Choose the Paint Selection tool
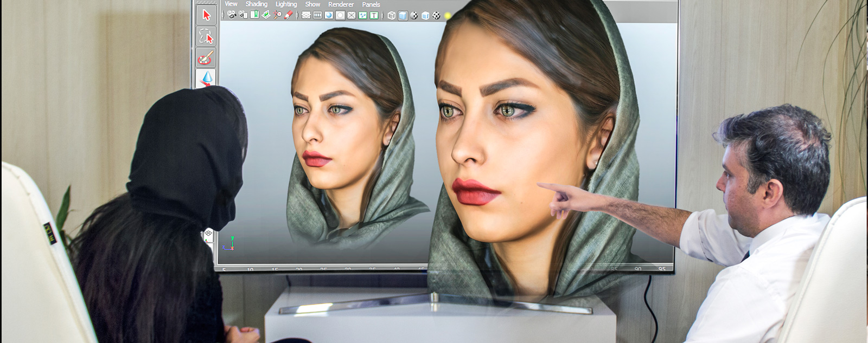The height and width of the screenshot is (343, 868). 206,57
